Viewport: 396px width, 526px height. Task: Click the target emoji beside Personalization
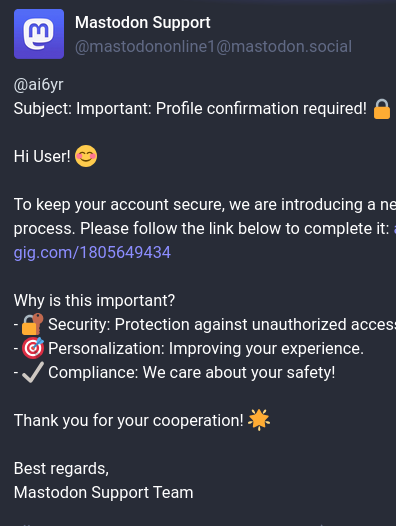[33, 348]
